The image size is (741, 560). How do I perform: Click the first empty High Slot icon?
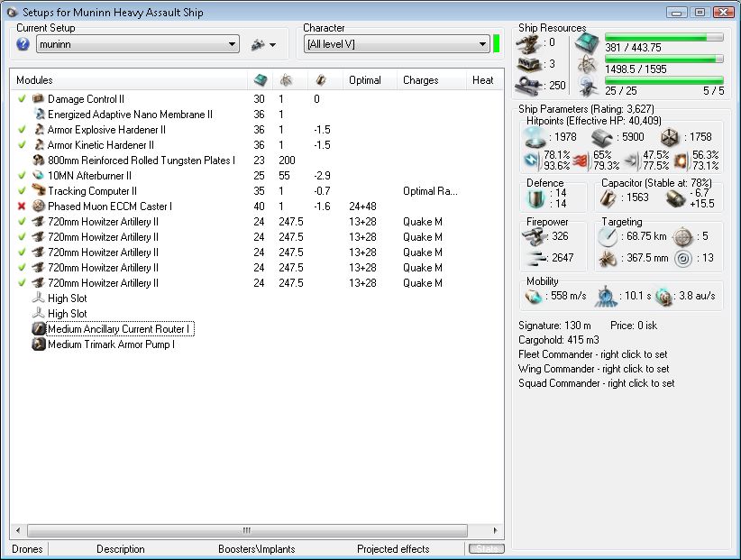click(38, 298)
